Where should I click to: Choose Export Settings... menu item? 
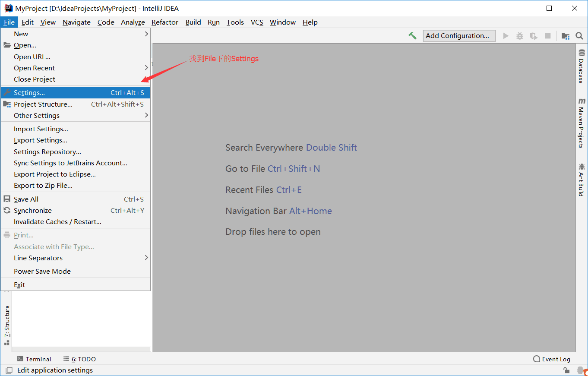76,140
